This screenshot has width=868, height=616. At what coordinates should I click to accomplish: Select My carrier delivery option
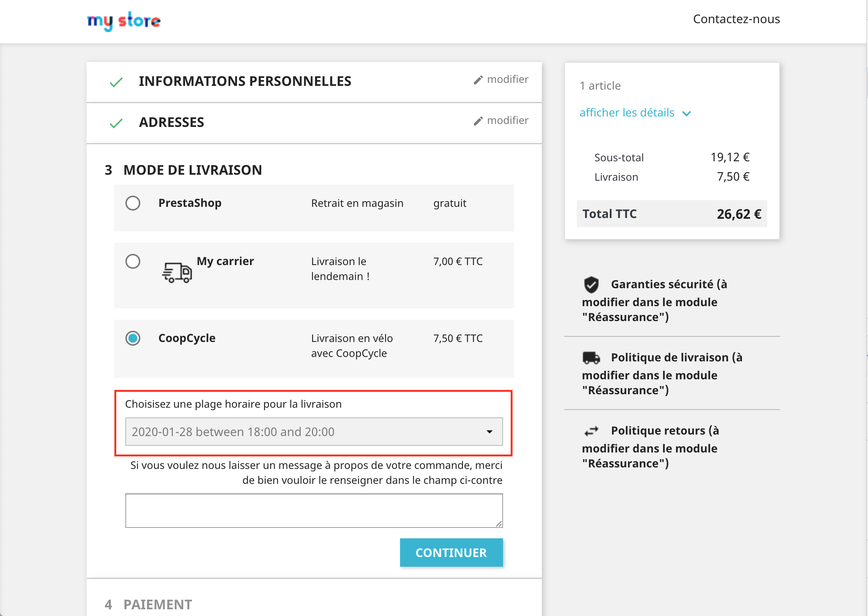pos(133,261)
